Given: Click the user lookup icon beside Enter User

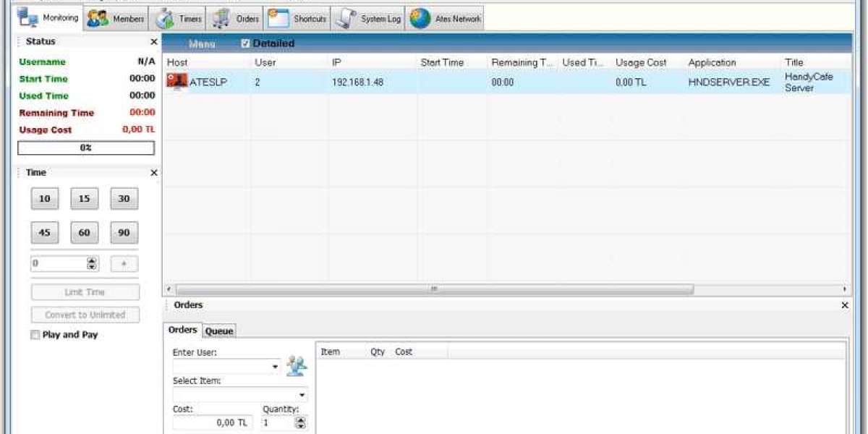Looking at the screenshot, I should 296,366.
